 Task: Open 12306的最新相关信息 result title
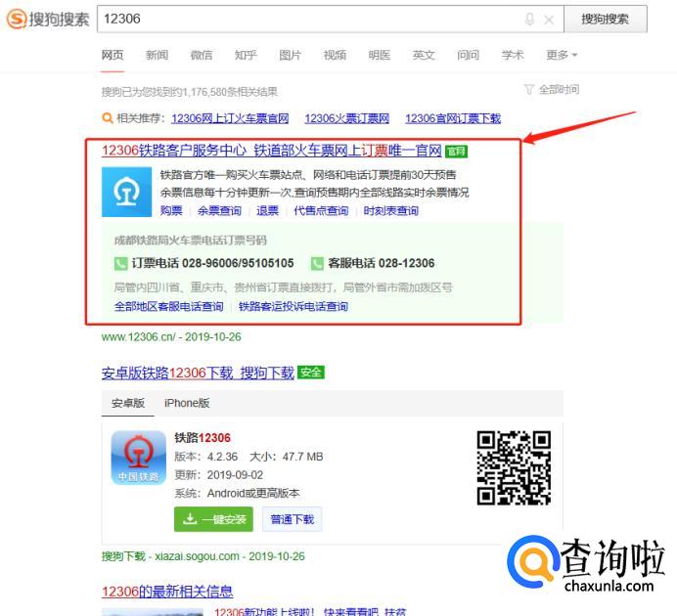pos(167,591)
